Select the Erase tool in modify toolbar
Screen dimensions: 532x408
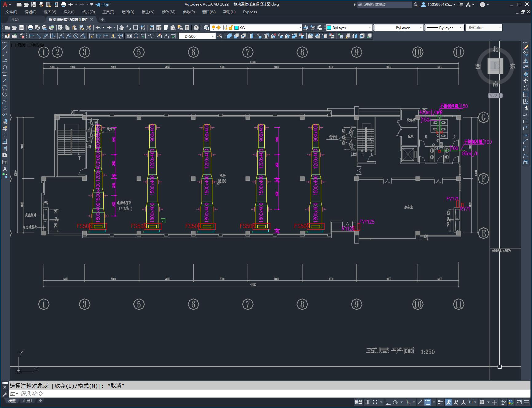tap(526, 47)
